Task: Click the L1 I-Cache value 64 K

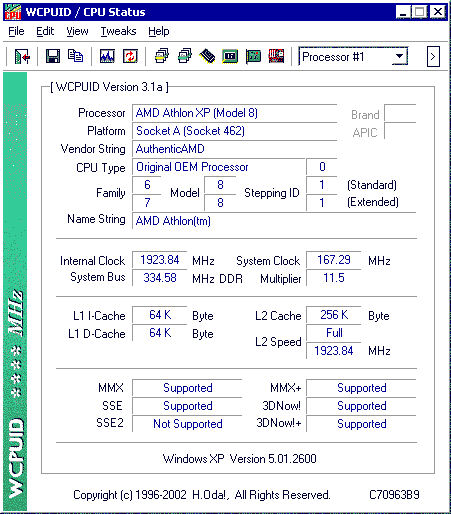Action: point(160,315)
